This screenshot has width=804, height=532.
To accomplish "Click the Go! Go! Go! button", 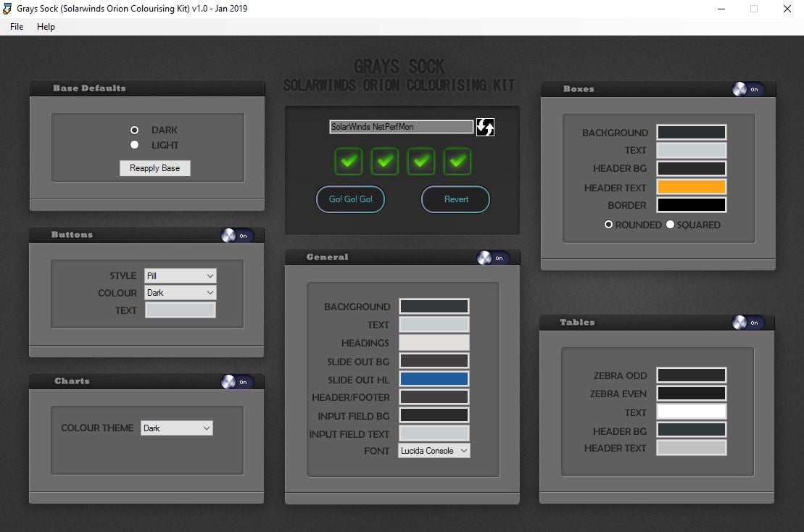I will pos(350,199).
